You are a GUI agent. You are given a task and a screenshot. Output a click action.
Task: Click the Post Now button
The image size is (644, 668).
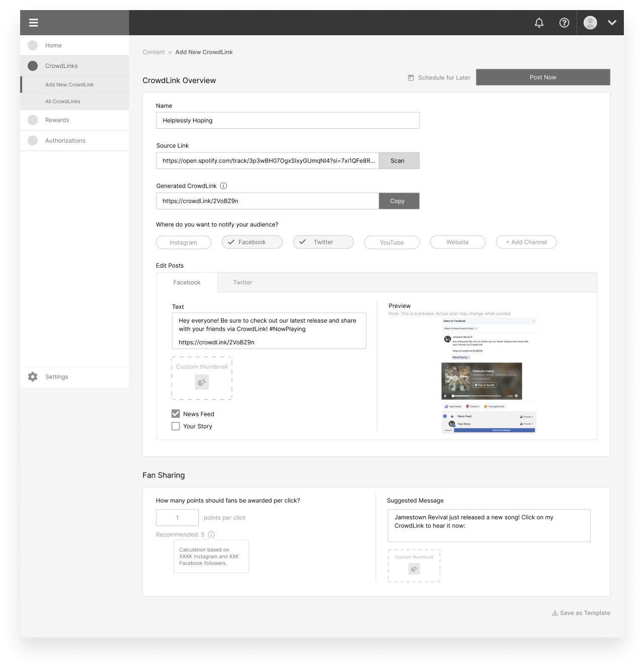[x=542, y=77]
